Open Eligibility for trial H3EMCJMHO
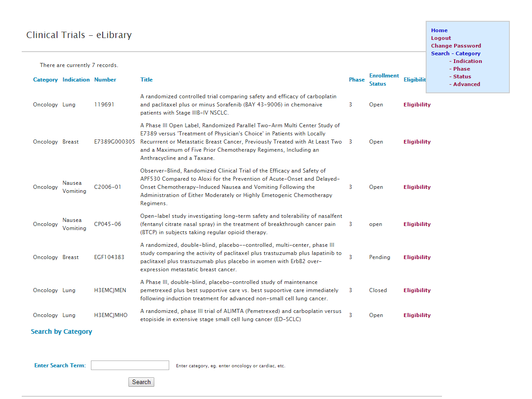 coord(417,315)
